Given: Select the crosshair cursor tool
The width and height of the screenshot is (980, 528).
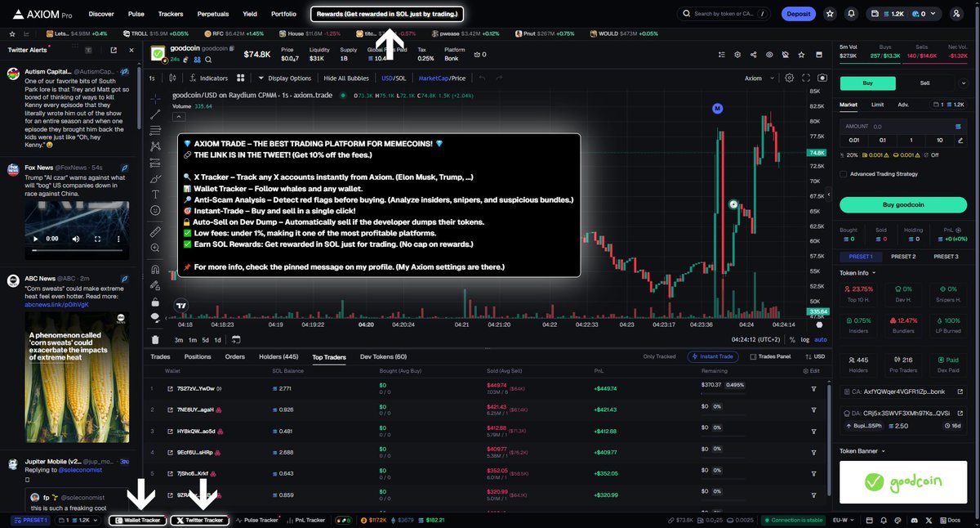Looking at the screenshot, I should (x=156, y=97).
